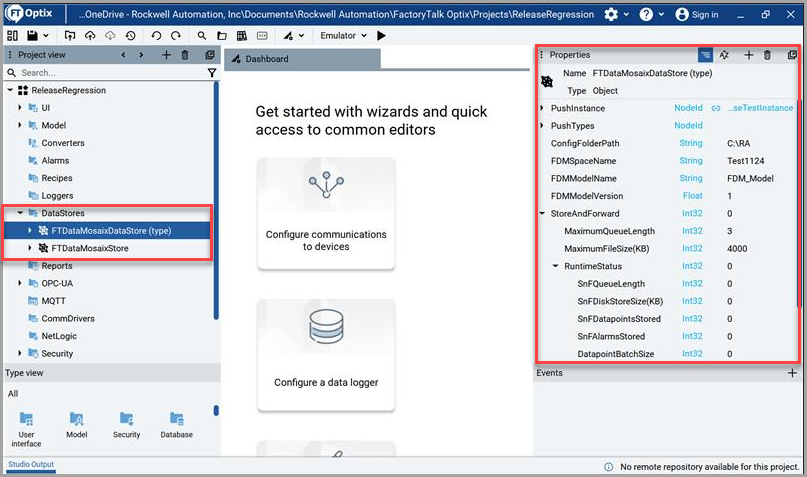Undo the last action
Image resolution: width=807 pixels, height=477 pixels.
[x=156, y=36]
